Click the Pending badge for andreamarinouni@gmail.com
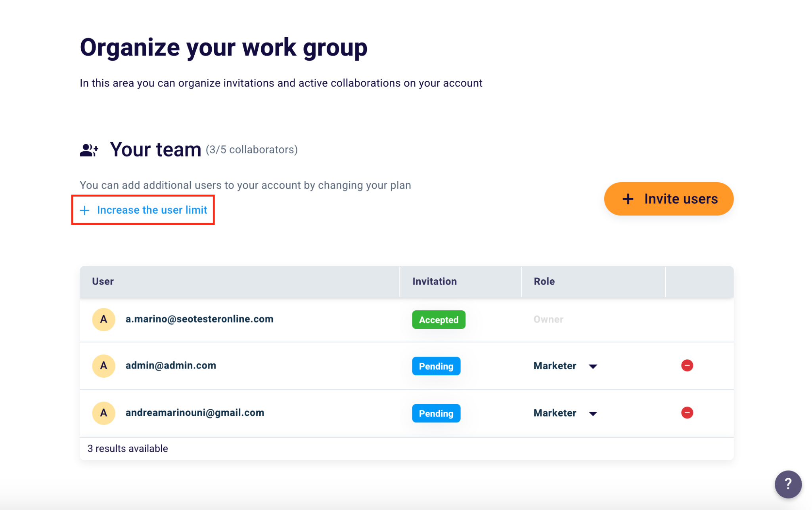812x510 pixels. pyautogui.click(x=436, y=413)
